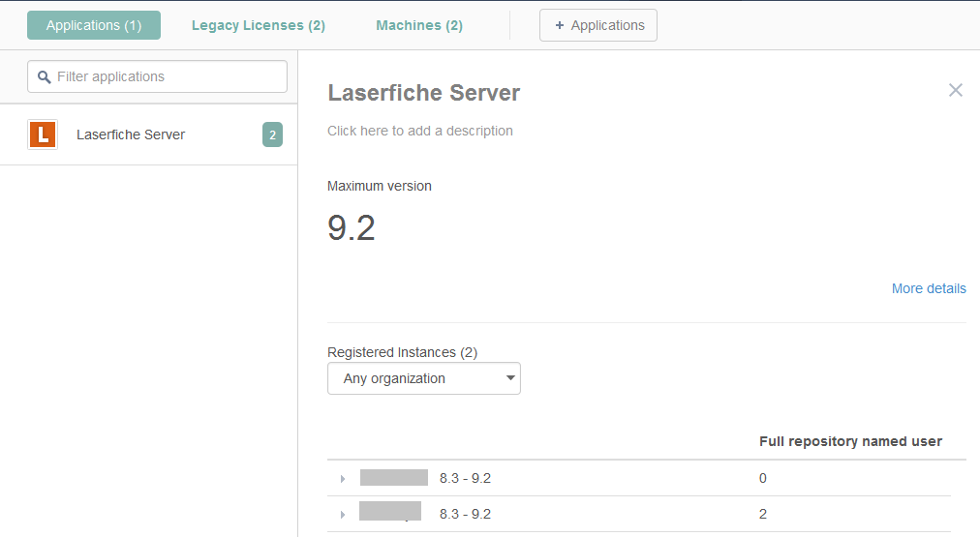Close the Laserfiche Server details panel

pyautogui.click(x=955, y=90)
